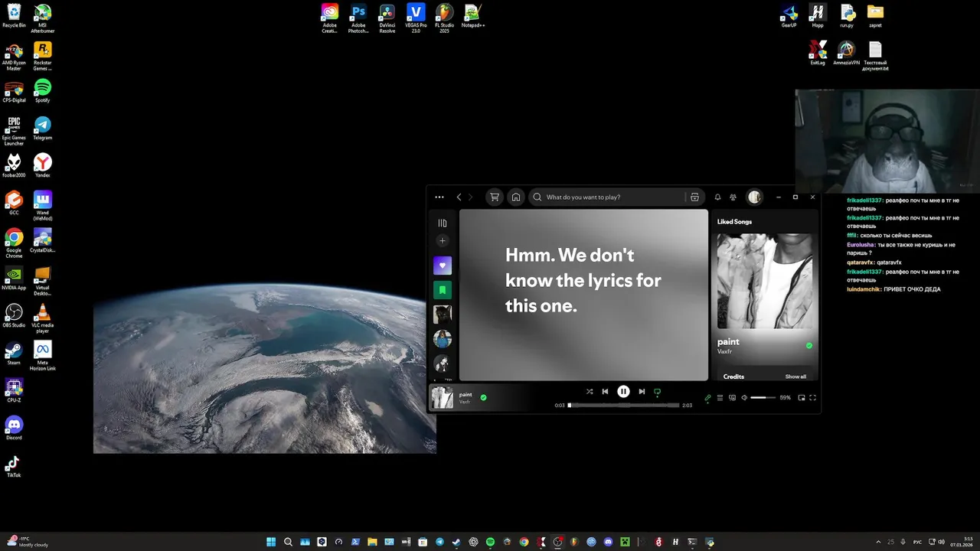Select the run.py desktop file

click(847, 16)
